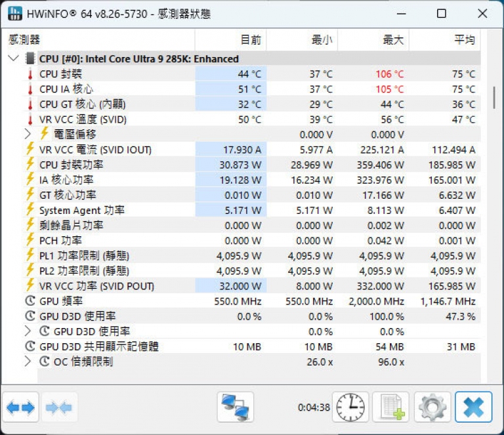
Task: Click the expand layout blue arrows button
Action: (x=20, y=407)
